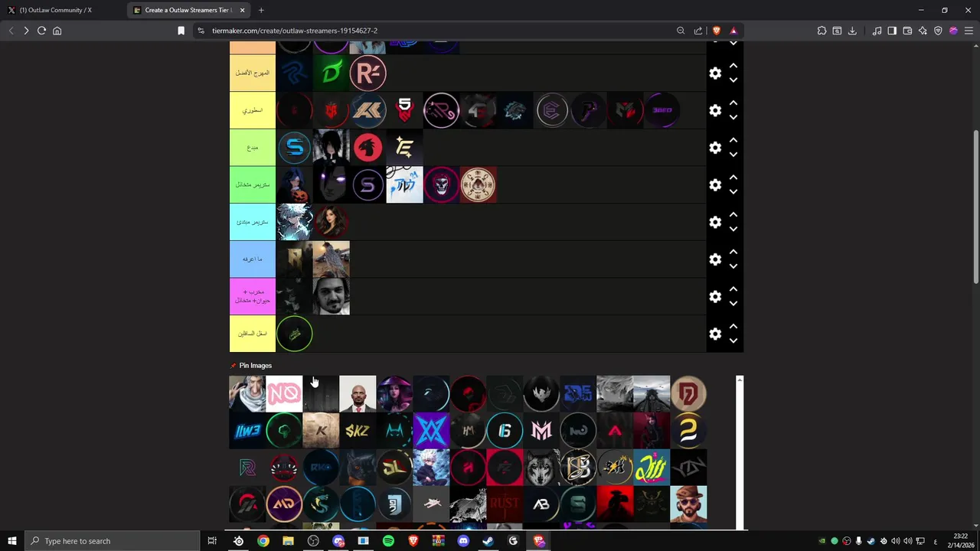Select the blue ما اعرفه tier label
The image size is (980, 551).
point(253,259)
